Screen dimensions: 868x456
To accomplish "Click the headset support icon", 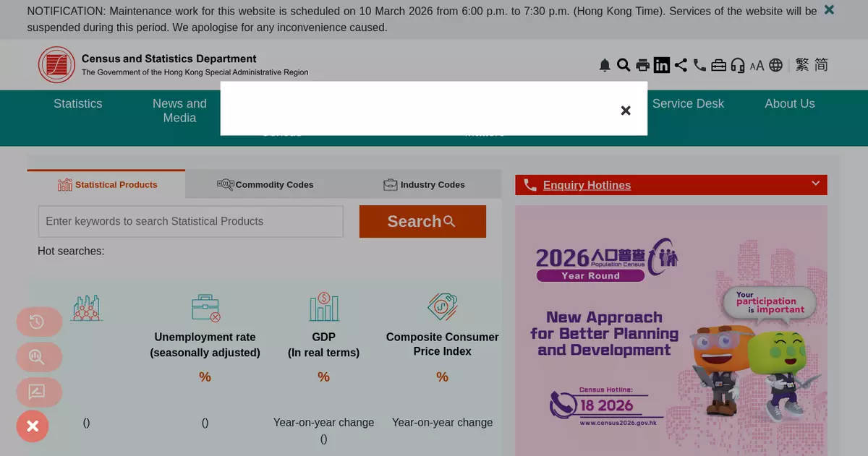I will [738, 66].
